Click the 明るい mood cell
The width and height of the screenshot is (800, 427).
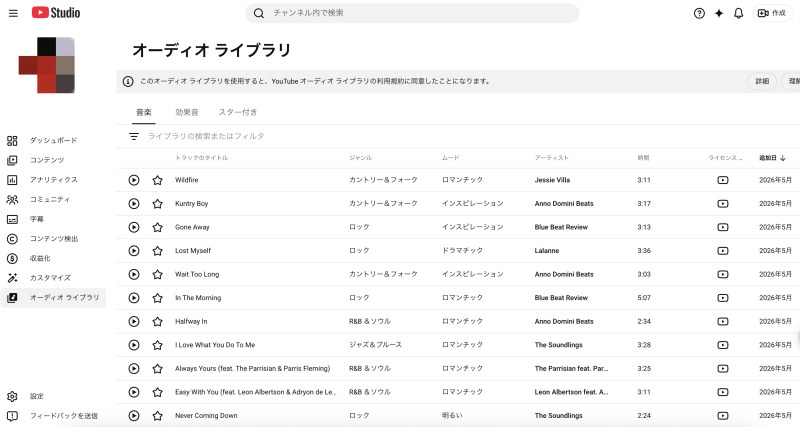tap(452, 416)
